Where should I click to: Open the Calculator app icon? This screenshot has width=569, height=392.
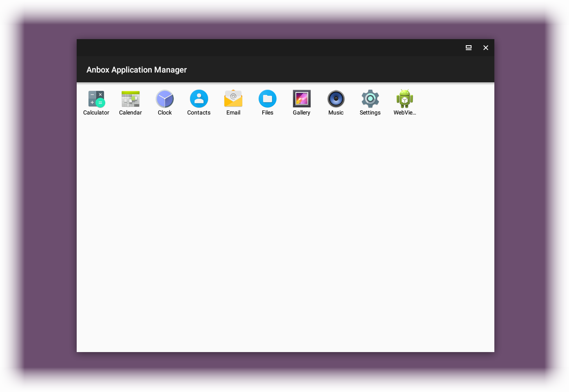point(96,99)
